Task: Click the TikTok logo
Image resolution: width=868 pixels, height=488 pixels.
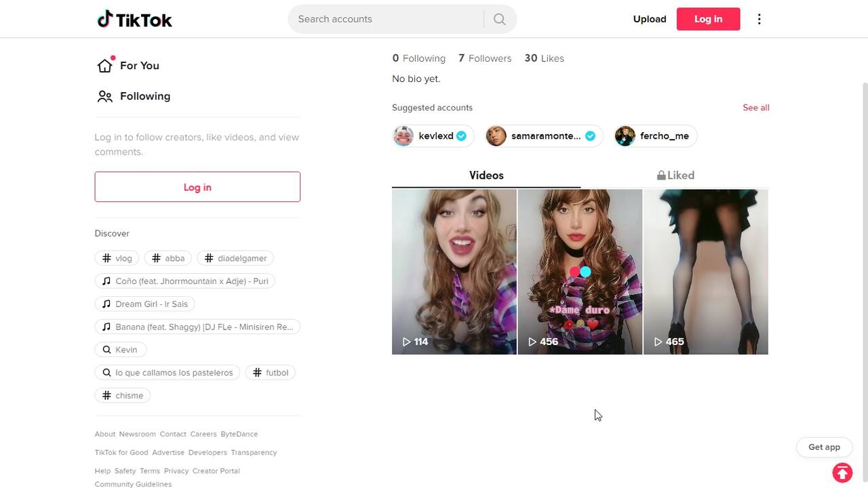Action: click(x=134, y=19)
